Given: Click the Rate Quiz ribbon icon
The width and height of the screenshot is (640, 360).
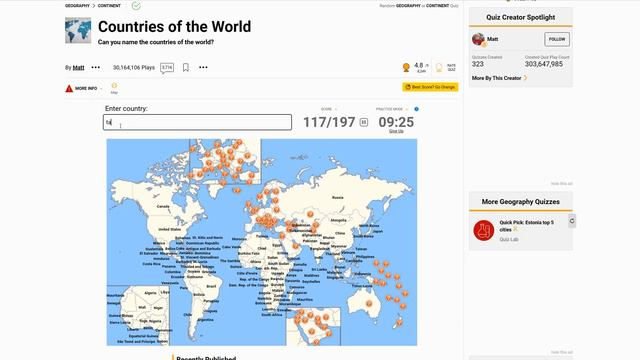Looking at the screenshot, I should pyautogui.click(x=439, y=67).
